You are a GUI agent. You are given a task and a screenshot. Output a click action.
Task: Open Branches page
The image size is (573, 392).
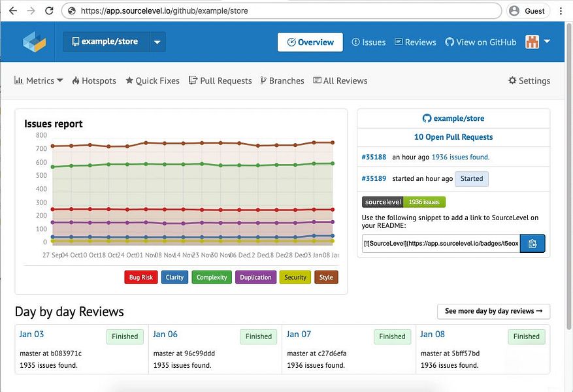[x=282, y=80]
